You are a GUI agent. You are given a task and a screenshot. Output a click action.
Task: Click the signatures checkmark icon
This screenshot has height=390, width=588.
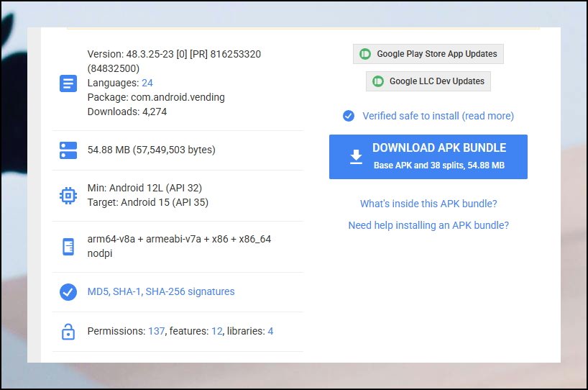click(x=68, y=292)
